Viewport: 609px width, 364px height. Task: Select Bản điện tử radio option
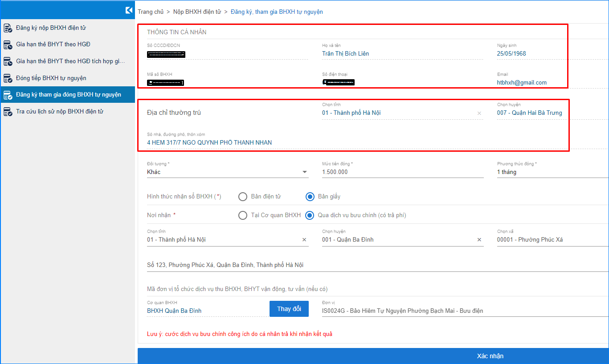tap(243, 197)
